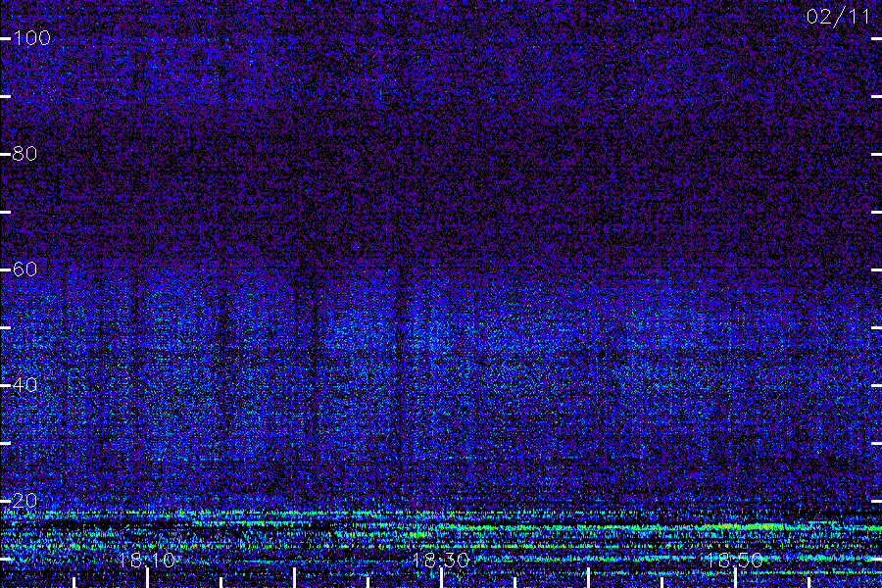Click the 60 frequency axis label

coord(24,269)
